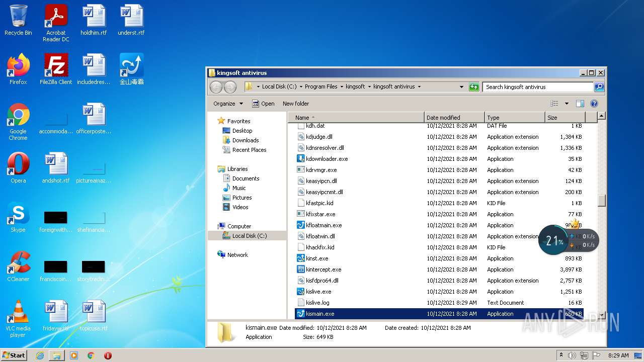Click into Search kingsoft antivirus field
Screen dimensions: 644x362
pos(538,87)
